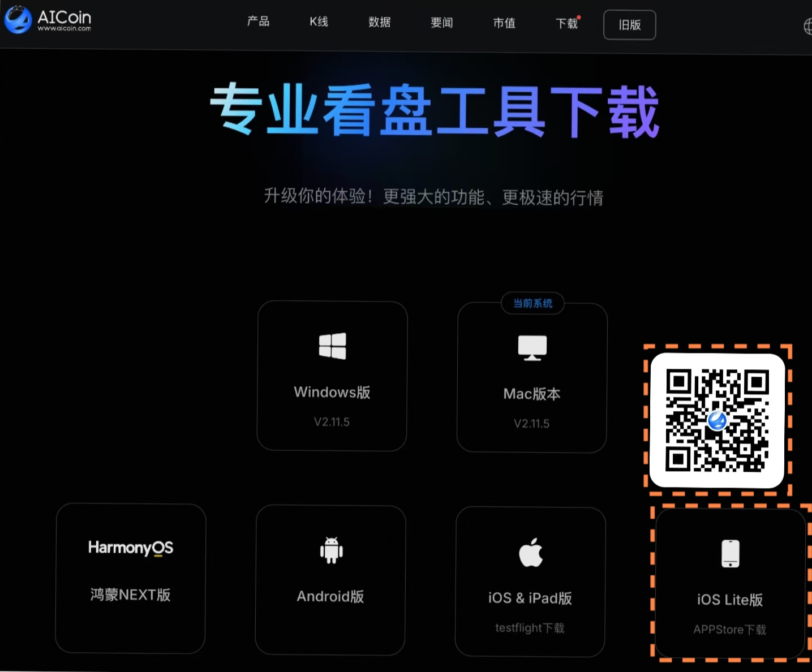
Task: Open the 数据 menu item
Action: 380,22
